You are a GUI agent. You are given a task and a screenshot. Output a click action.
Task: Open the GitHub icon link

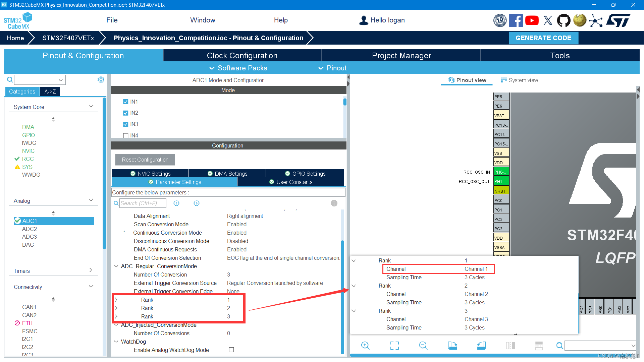pos(563,20)
